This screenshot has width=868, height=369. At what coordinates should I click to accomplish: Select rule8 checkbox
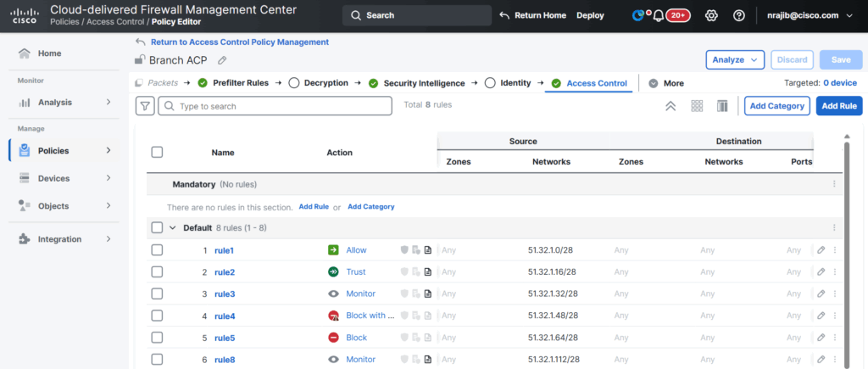[157, 359]
